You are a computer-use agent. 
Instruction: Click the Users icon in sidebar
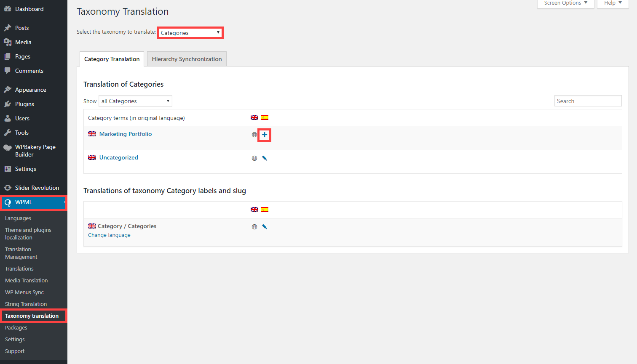coord(8,118)
